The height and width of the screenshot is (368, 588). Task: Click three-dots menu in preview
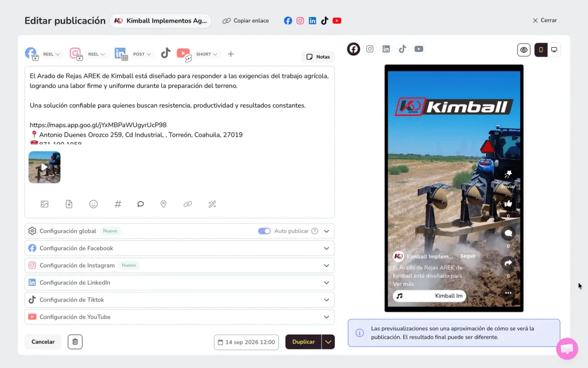pyautogui.click(x=508, y=293)
